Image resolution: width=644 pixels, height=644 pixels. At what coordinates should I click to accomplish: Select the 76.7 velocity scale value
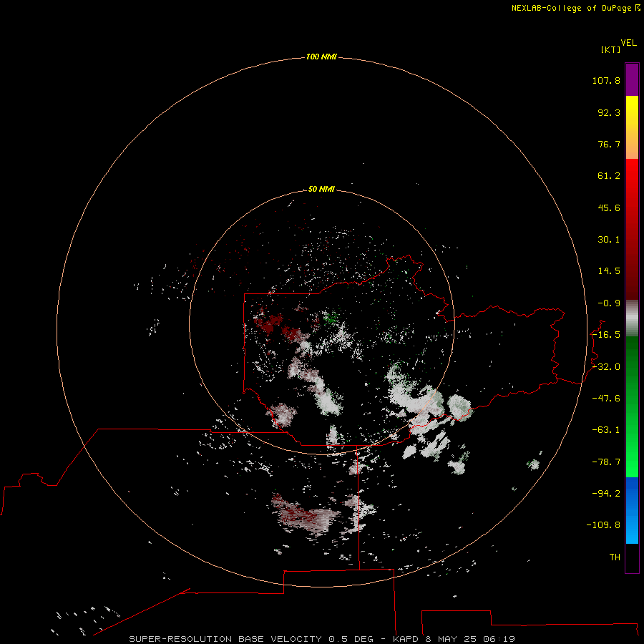coord(609,144)
